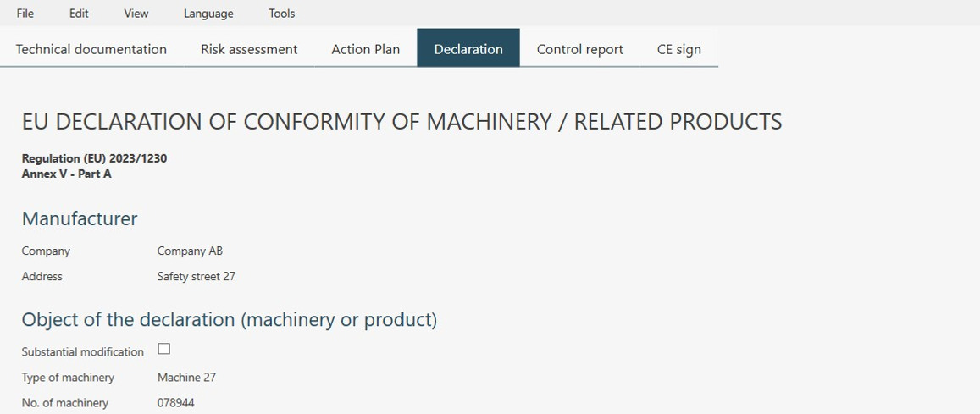Open the CE sign tab
Image resolution: width=980 pixels, height=414 pixels.
[x=678, y=49]
